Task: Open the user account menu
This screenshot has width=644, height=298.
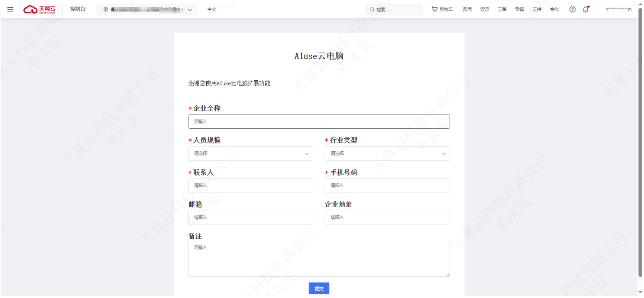Action: pyautogui.click(x=619, y=10)
